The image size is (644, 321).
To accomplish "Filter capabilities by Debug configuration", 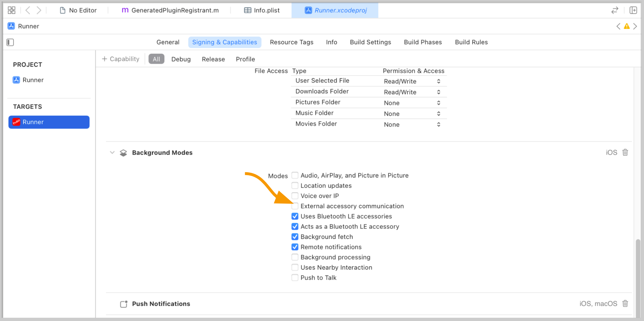I will 181,59.
